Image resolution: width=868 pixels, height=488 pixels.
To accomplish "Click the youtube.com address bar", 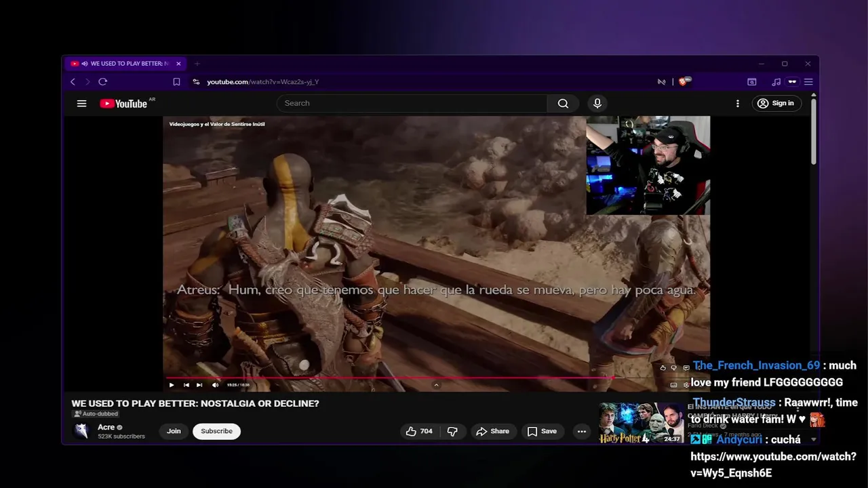I will pyautogui.click(x=262, y=82).
